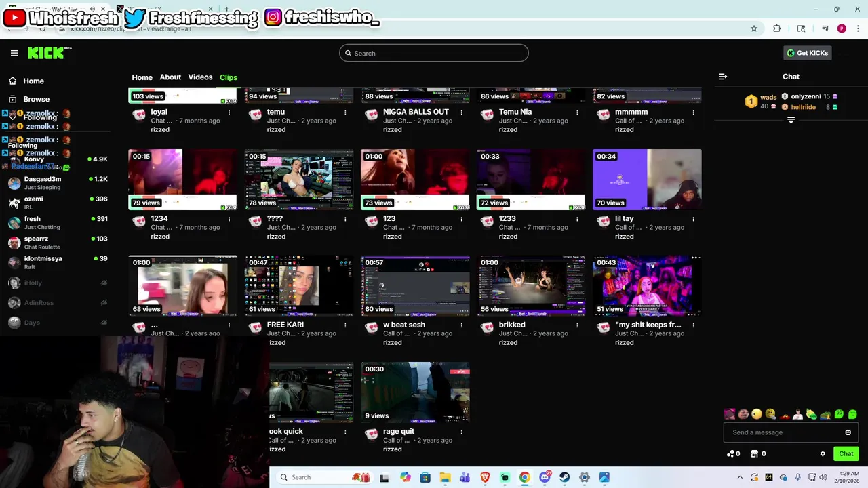The width and height of the screenshot is (868, 488).
Task: Open options menu for the 'FREE KARI' clip
Action: 345,325
